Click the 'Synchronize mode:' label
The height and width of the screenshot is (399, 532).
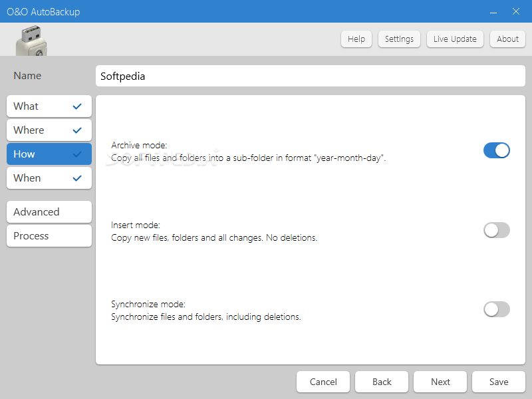point(148,305)
